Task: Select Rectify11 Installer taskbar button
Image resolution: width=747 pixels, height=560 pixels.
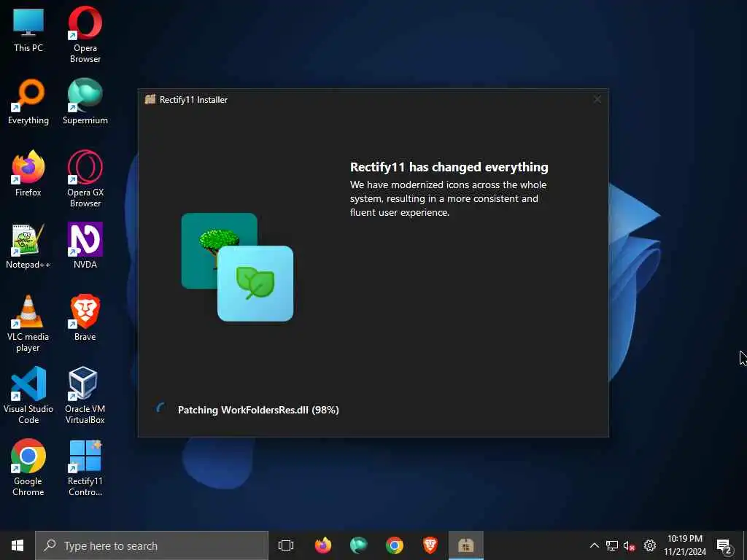Action: point(466,545)
